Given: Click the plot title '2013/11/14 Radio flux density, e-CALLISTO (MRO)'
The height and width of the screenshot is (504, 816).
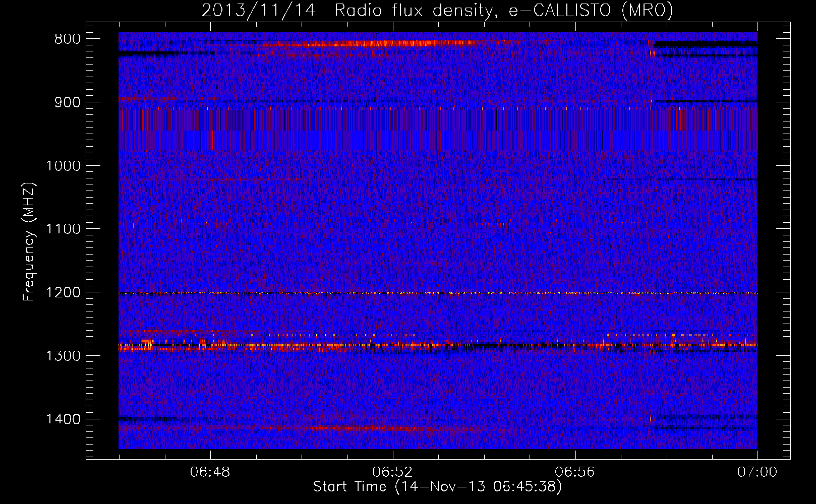Looking at the screenshot, I should (x=437, y=10).
